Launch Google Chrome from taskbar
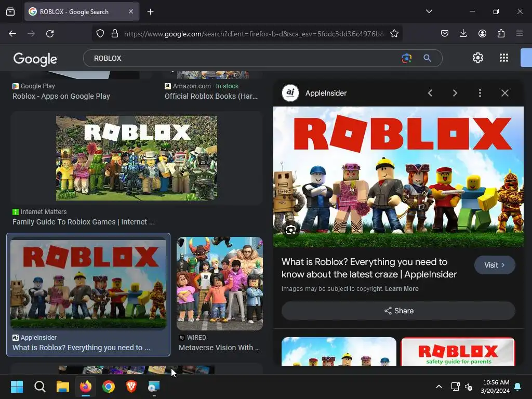The image size is (532, 399). (x=109, y=387)
